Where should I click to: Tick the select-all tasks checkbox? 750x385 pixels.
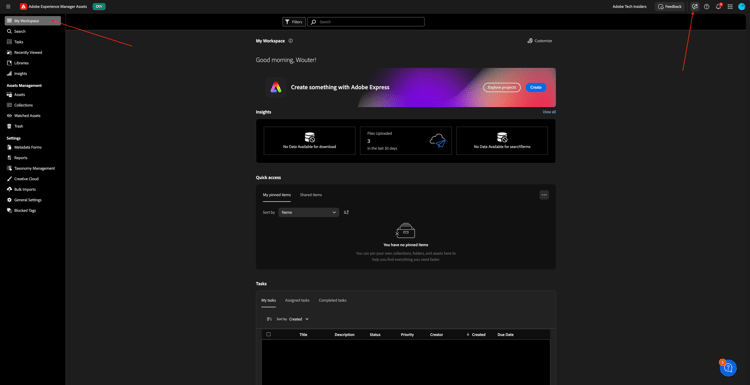click(268, 334)
